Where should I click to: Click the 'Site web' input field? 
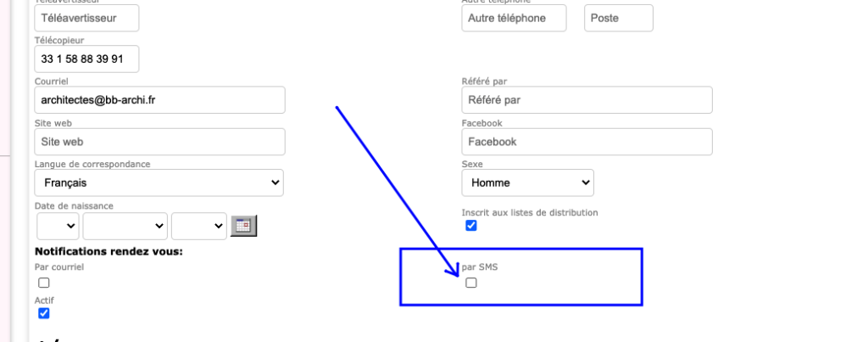coord(159,142)
